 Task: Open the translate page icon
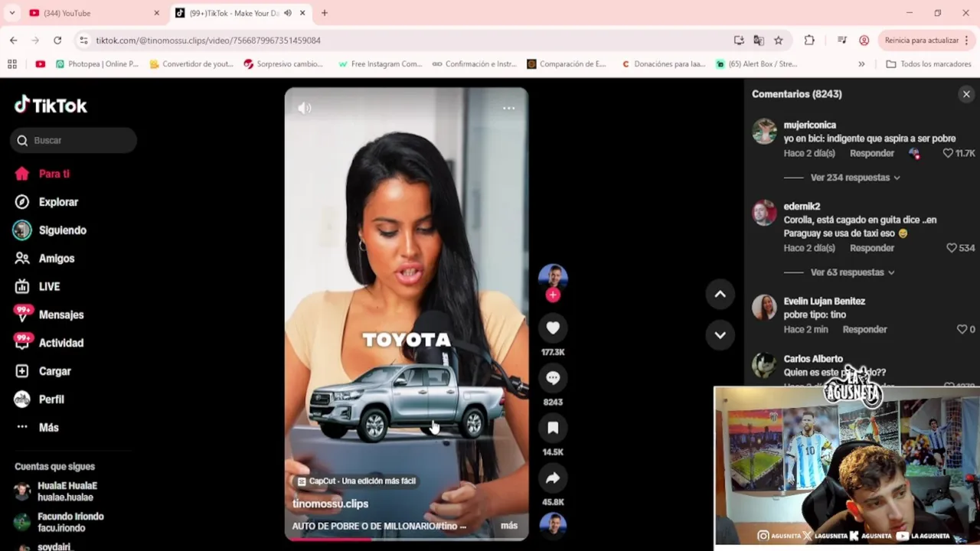(x=759, y=40)
